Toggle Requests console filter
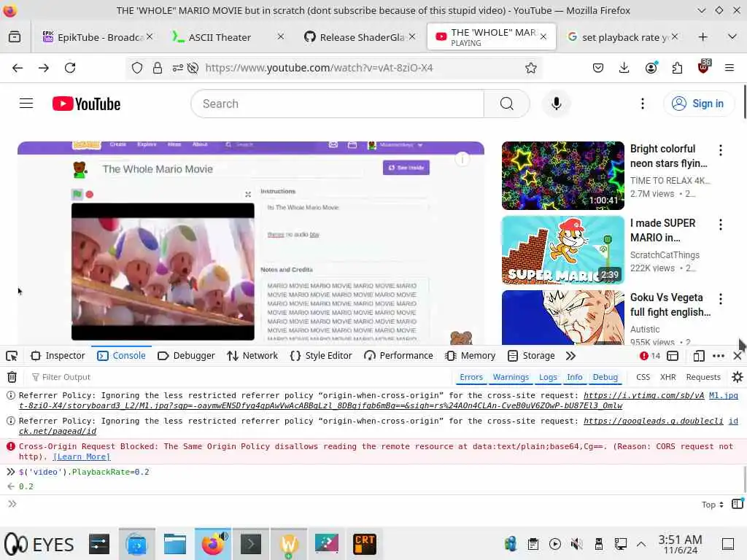The width and height of the screenshot is (747, 560). coord(703,377)
